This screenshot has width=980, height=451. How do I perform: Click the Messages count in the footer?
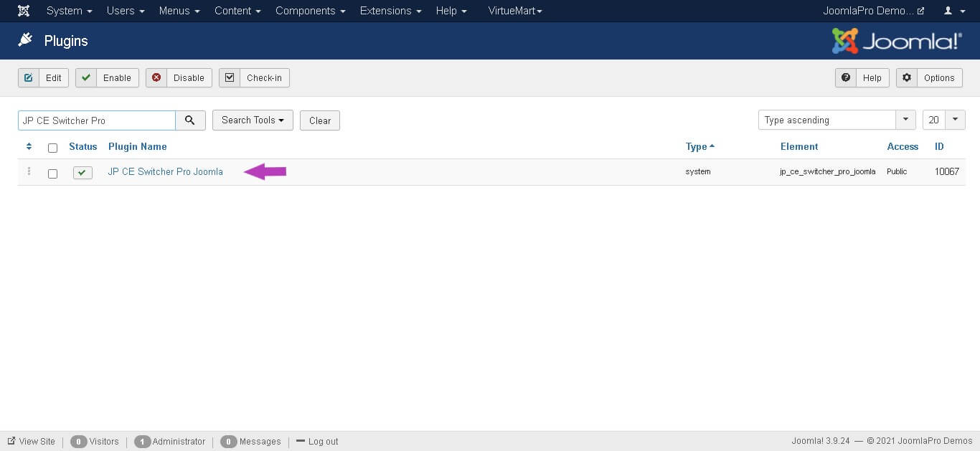pos(250,442)
